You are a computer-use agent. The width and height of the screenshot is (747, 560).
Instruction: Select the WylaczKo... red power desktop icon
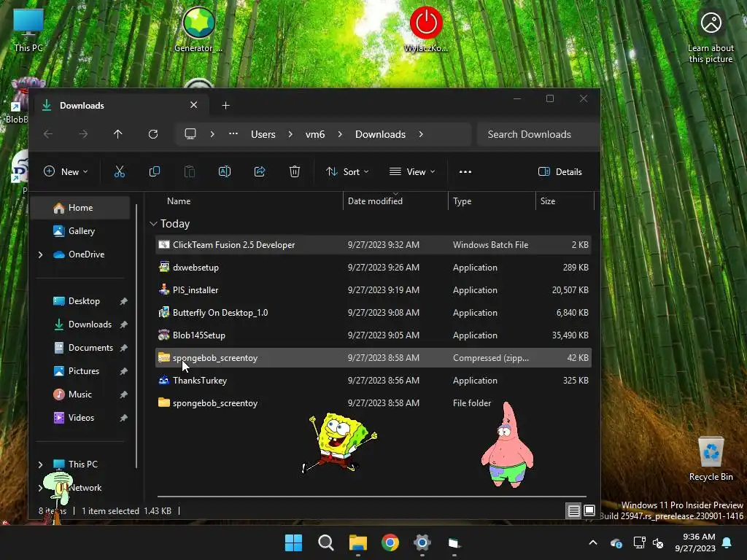point(426,28)
